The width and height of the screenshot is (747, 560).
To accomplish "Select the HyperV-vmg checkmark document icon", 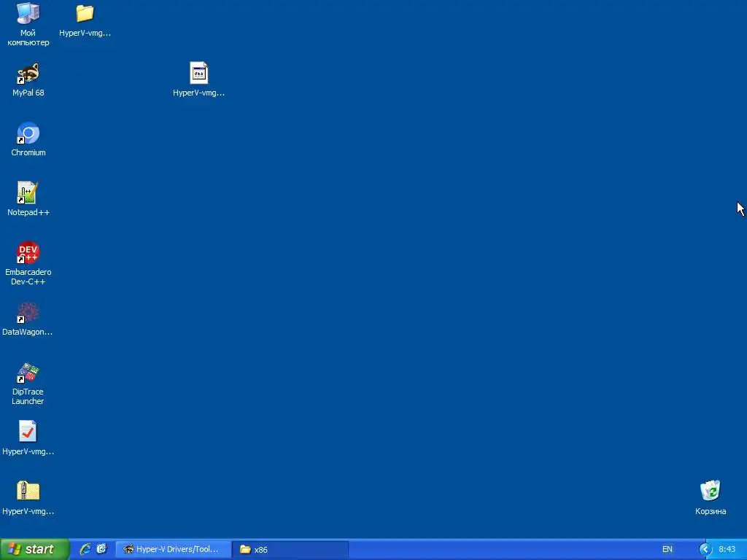I will tap(28, 438).
